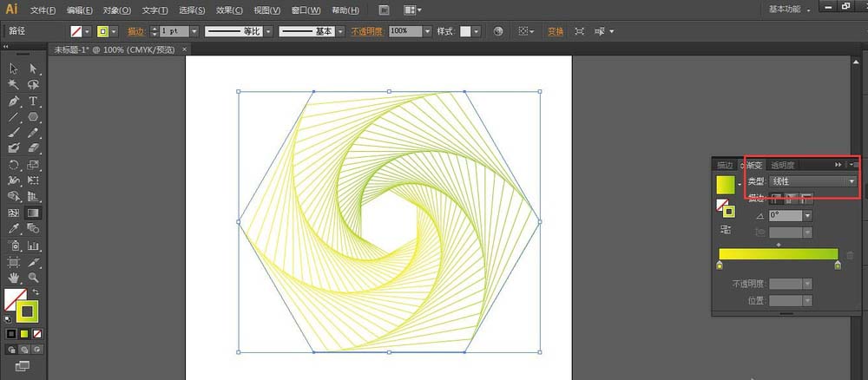Select the Slice tool

click(33, 262)
